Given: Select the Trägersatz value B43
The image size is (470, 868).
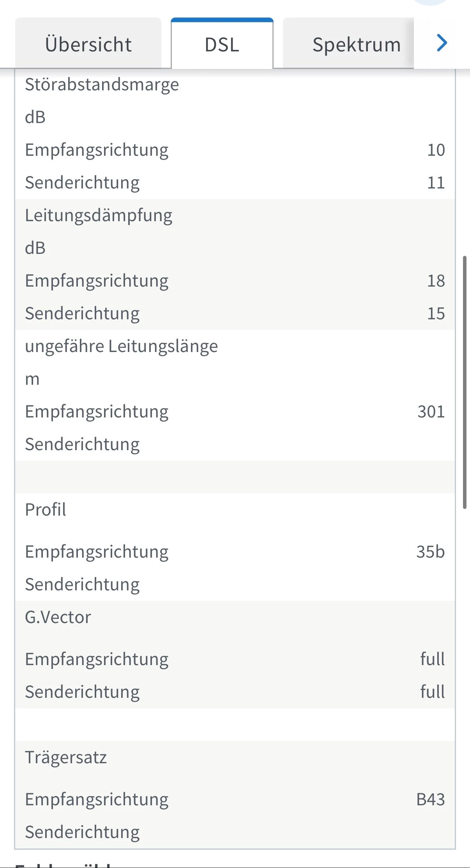Looking at the screenshot, I should click(430, 799).
